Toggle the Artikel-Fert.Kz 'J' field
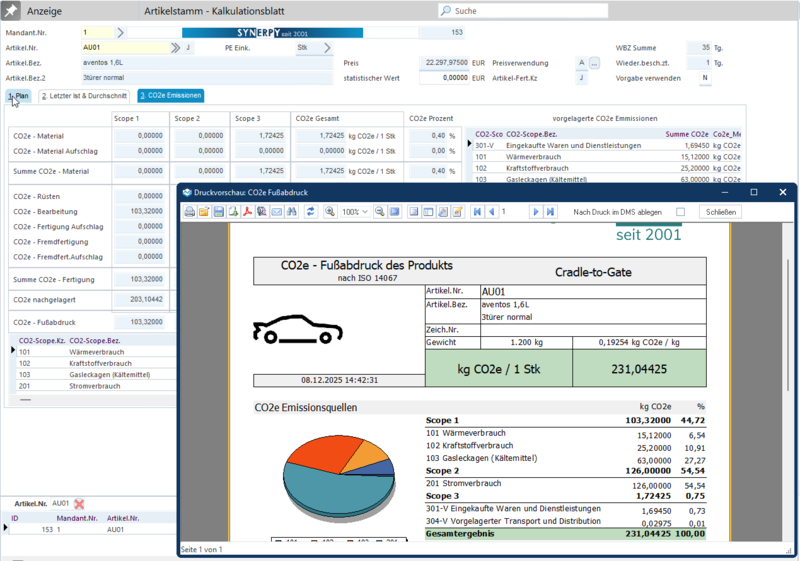Screen dimensions: 800x561 pyautogui.click(x=581, y=77)
